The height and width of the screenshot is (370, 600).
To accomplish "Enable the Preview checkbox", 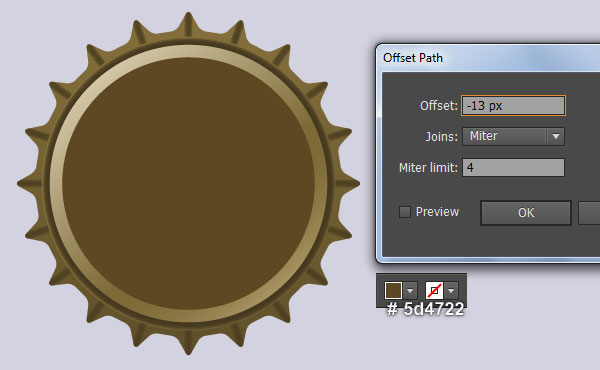I will [405, 212].
